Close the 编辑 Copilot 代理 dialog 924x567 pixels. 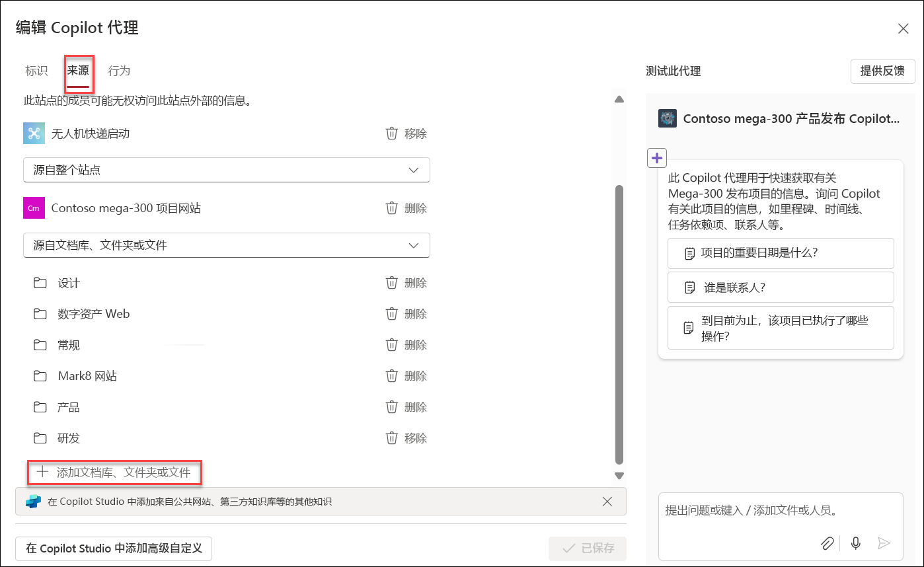[x=903, y=28]
